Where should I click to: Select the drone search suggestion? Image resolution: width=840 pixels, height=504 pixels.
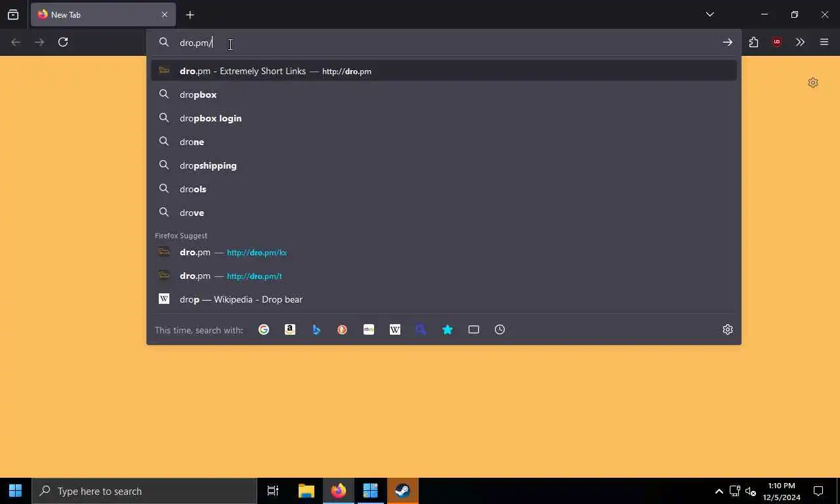pyautogui.click(x=444, y=142)
